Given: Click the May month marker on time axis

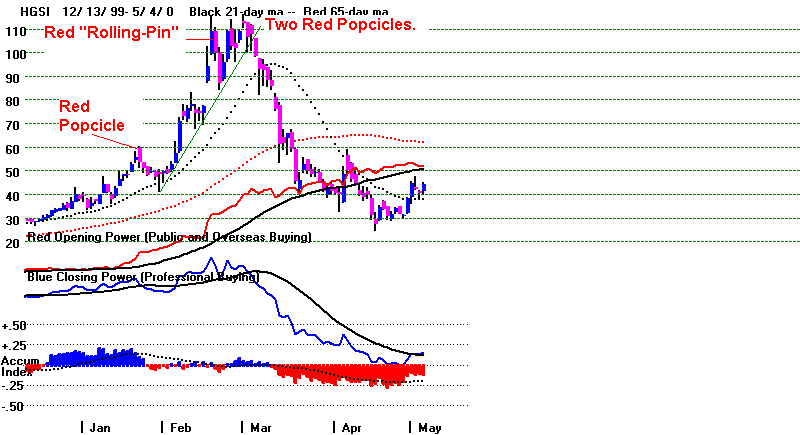Looking at the screenshot, I should (427, 427).
